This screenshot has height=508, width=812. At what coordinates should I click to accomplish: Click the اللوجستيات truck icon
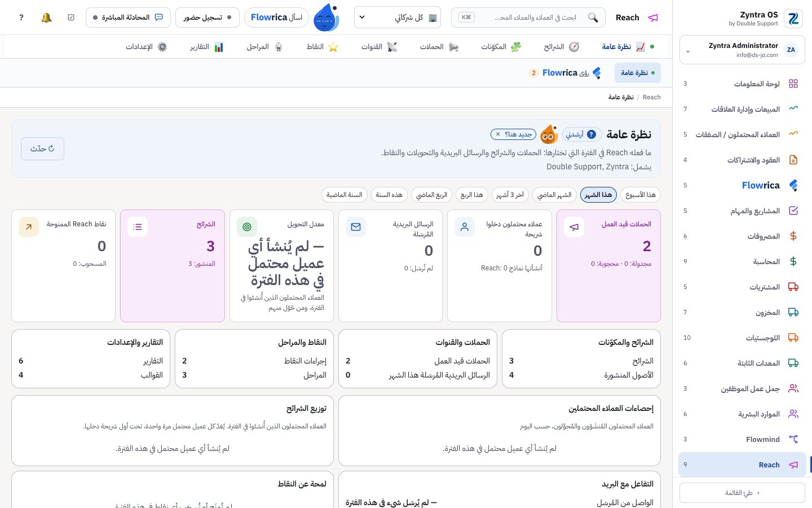click(x=793, y=338)
